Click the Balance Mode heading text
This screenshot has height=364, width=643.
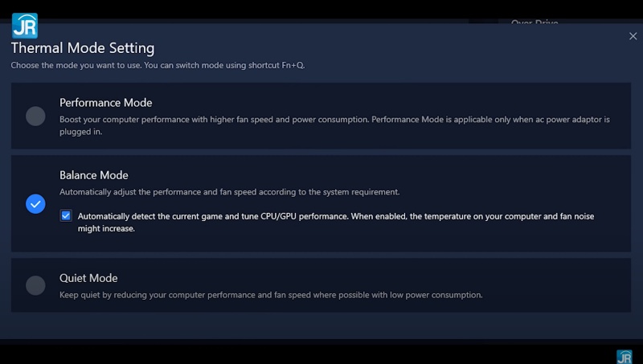tap(93, 175)
